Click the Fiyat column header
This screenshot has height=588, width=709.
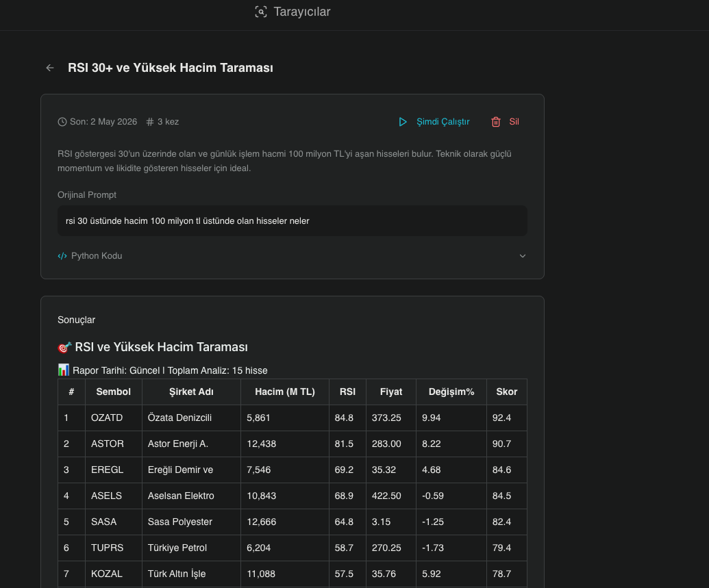click(390, 392)
